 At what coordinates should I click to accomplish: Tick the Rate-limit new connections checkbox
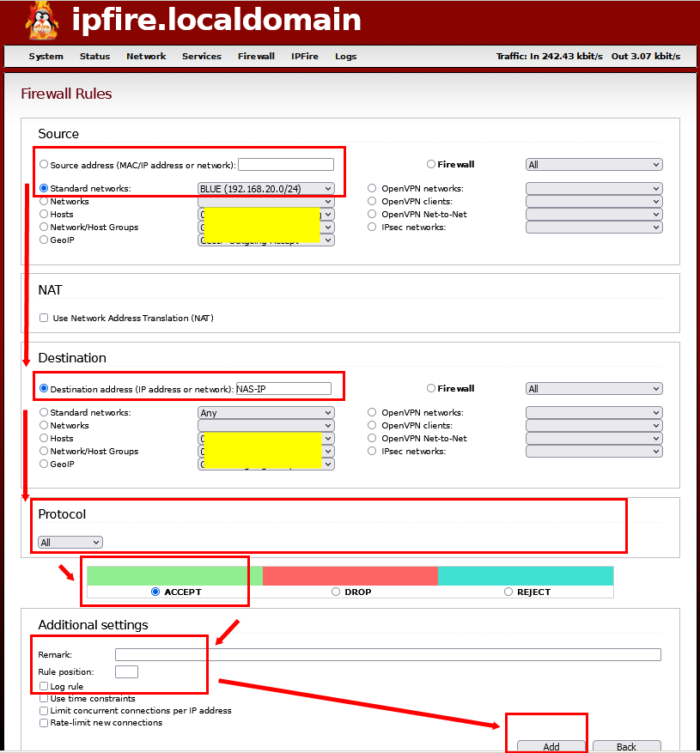pos(44,722)
